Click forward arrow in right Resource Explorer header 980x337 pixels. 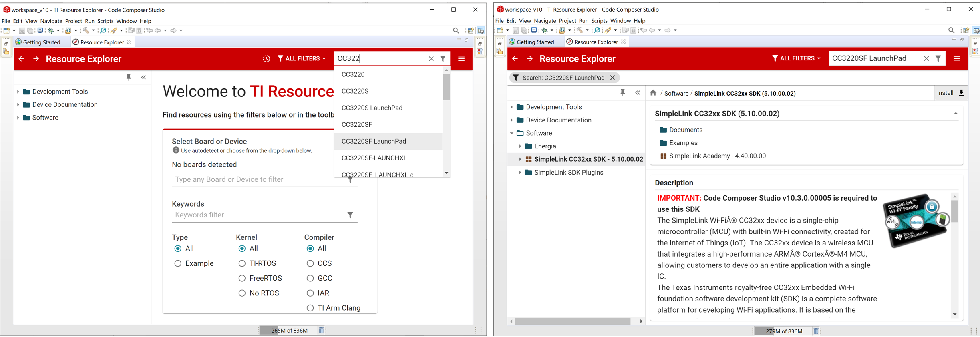click(530, 59)
